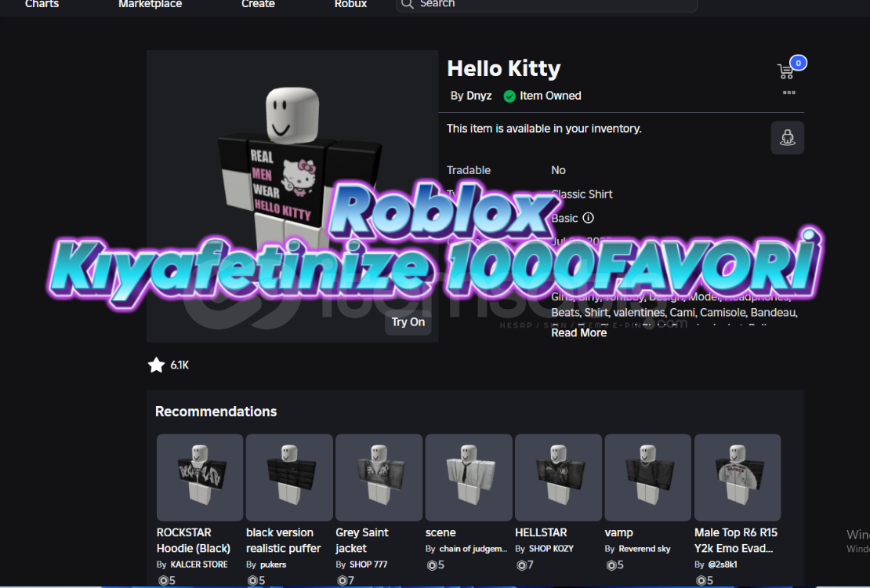870x588 pixels.
Task: Open the vamp item thumbnail
Action: tap(648, 477)
